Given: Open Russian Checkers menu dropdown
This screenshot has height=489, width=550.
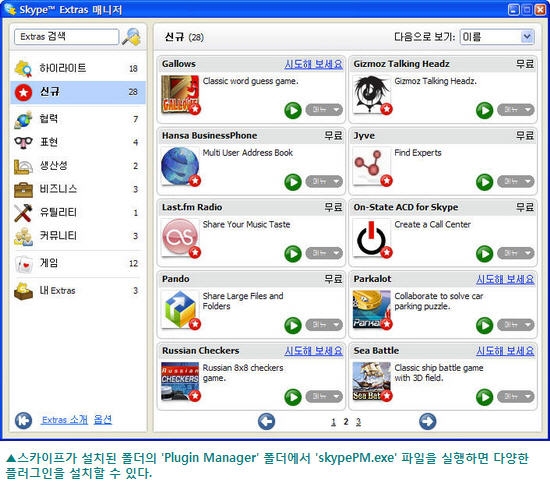Looking at the screenshot, I should pos(324,396).
